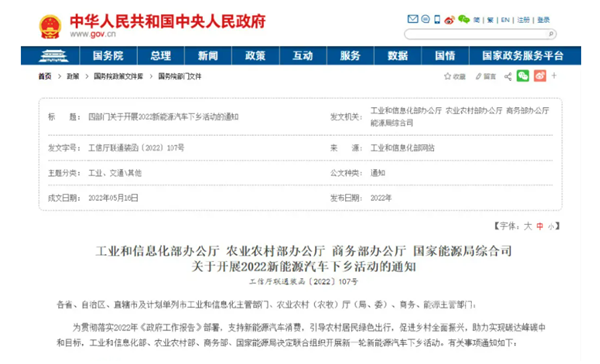The width and height of the screenshot is (600, 364).
Task: Expand more share options plus icon
Action: pyautogui.click(x=554, y=76)
